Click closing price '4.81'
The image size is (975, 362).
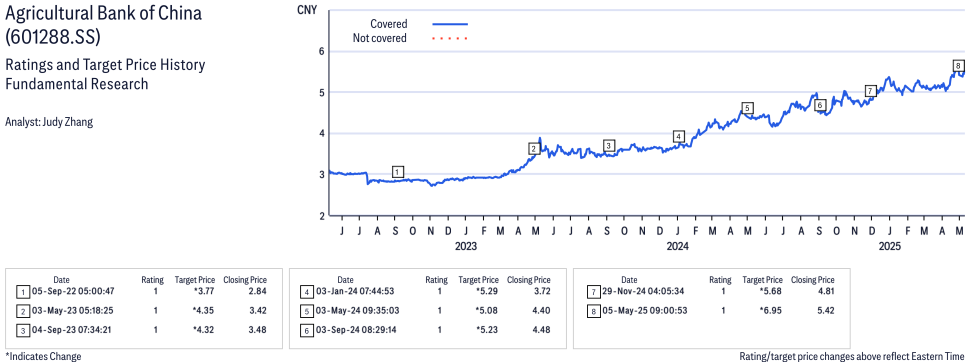[x=825, y=291]
